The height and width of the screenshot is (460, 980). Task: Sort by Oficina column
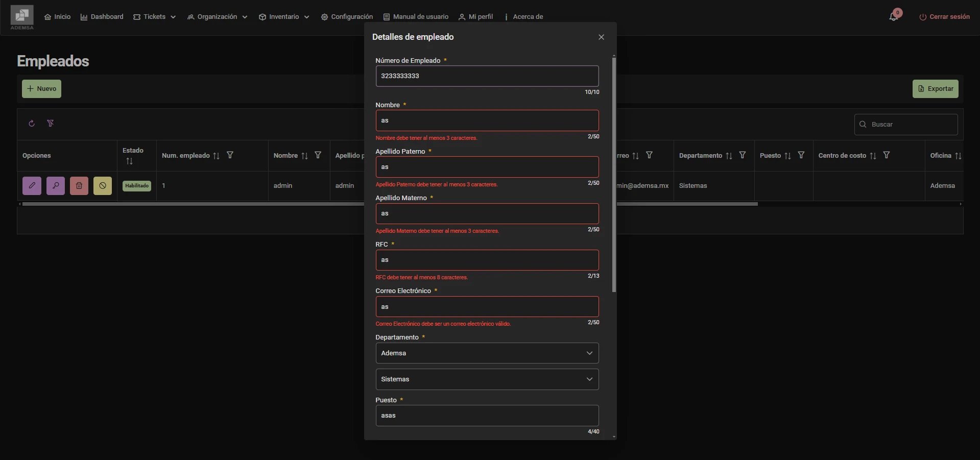[x=958, y=156]
